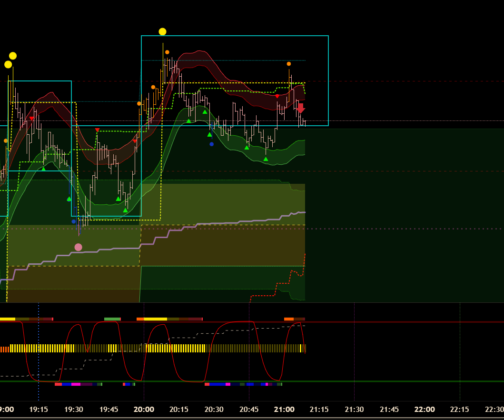Click the orange dot above the 21:00 price spike
This screenshot has height=420, width=504.
pyautogui.click(x=289, y=64)
